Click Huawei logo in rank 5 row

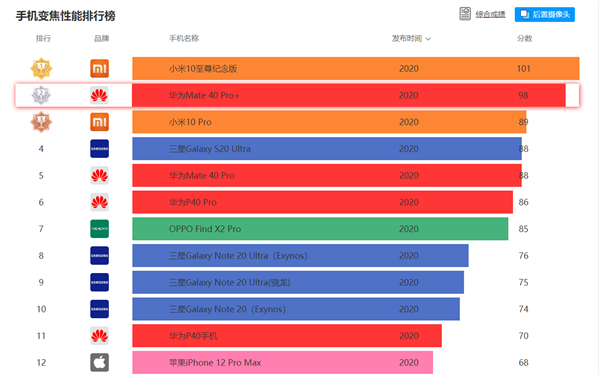click(x=99, y=176)
